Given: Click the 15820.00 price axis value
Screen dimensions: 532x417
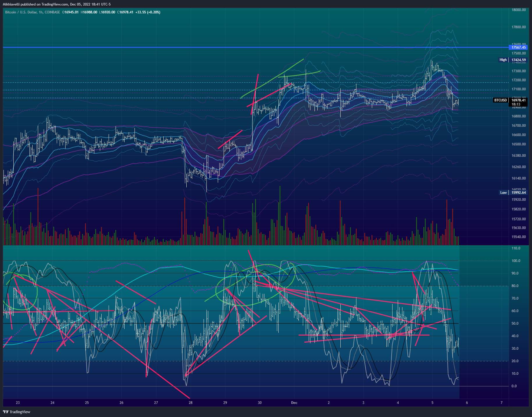Looking at the screenshot, I should click(x=519, y=209).
